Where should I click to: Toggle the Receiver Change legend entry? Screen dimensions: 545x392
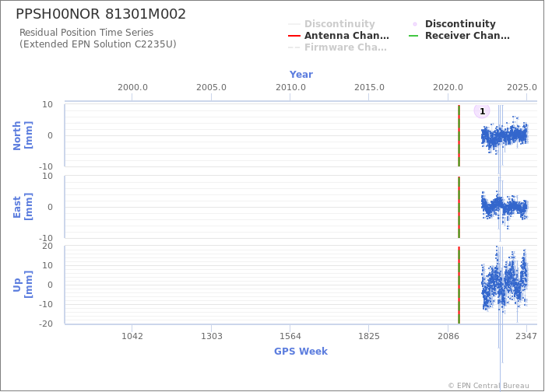tap(459, 36)
